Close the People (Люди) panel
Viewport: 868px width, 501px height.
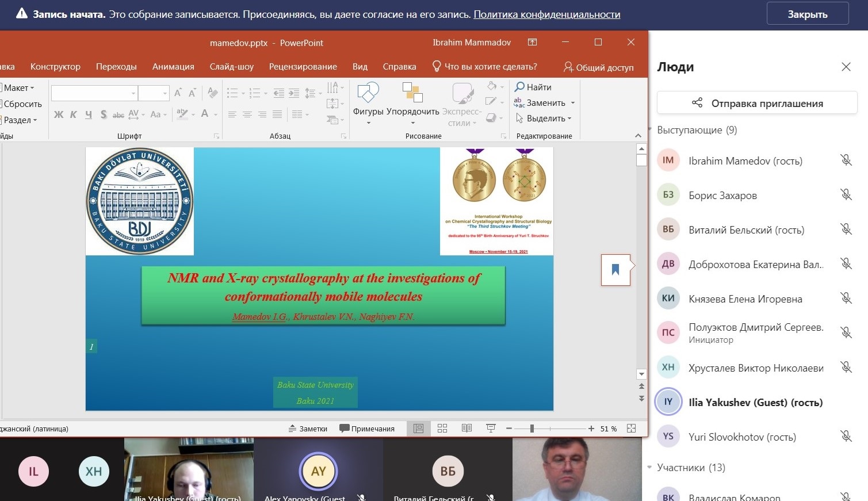[846, 67]
